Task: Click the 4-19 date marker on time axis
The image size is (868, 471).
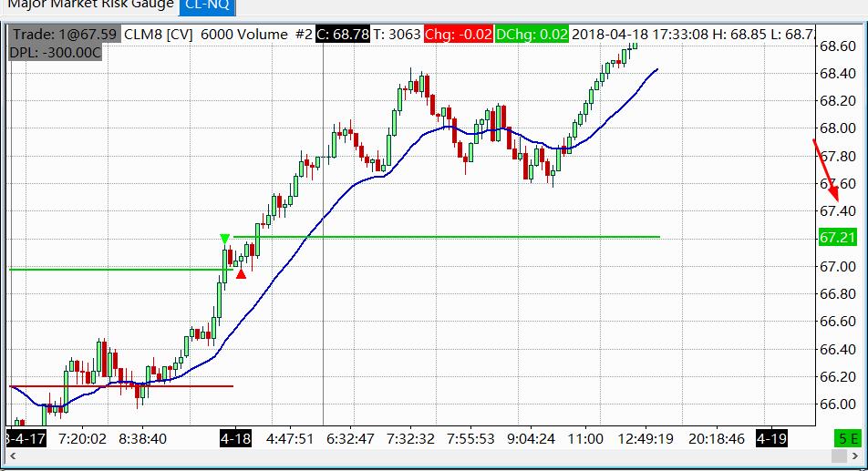Action: coord(771,439)
